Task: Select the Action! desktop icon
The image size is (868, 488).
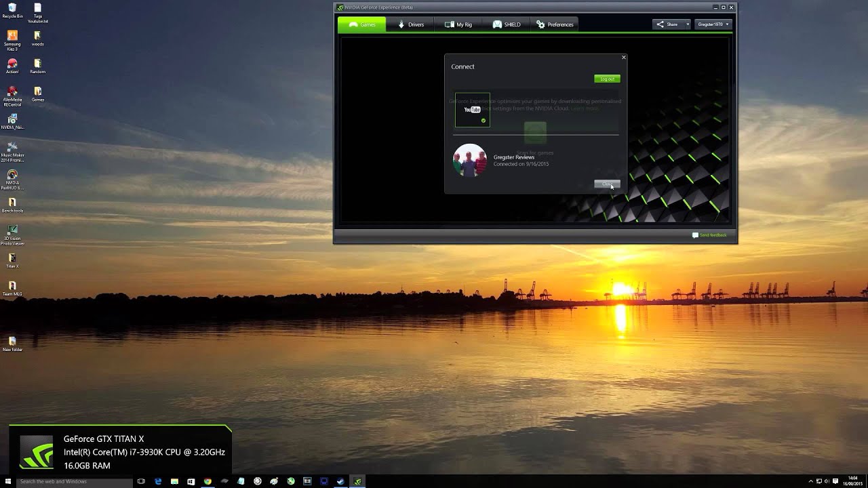Action: coord(12,66)
